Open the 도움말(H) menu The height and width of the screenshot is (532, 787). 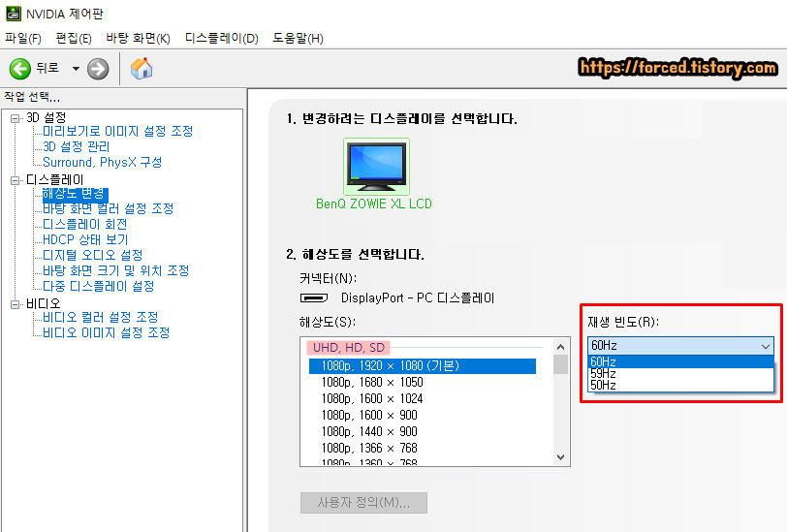click(x=298, y=38)
